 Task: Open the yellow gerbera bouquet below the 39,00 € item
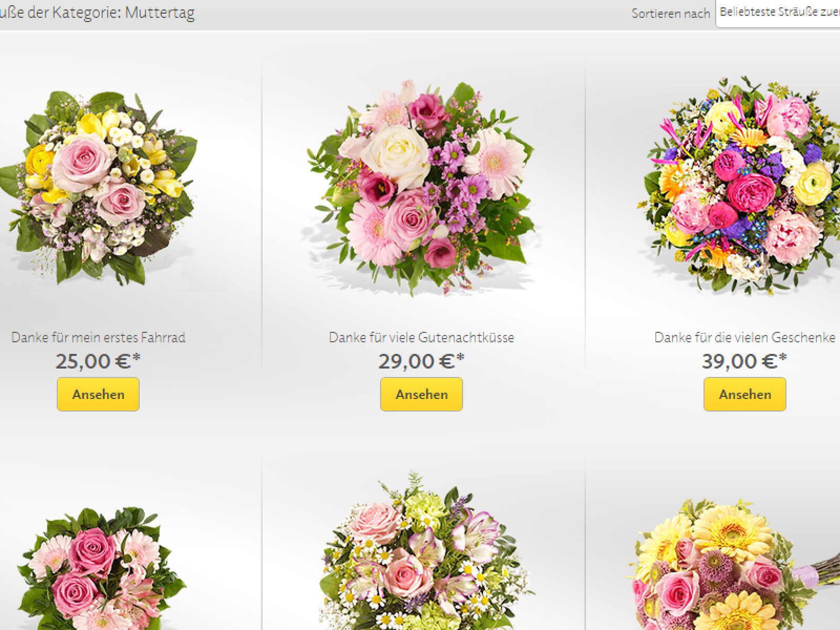pos(735,564)
